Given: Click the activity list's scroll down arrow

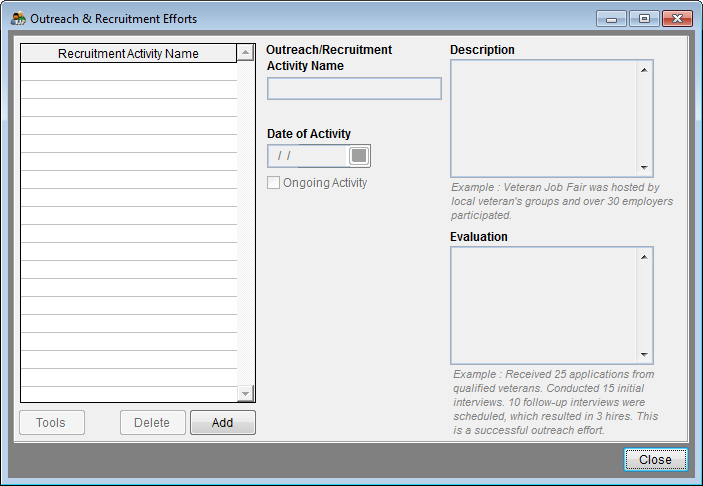Looking at the screenshot, I should [x=245, y=394].
